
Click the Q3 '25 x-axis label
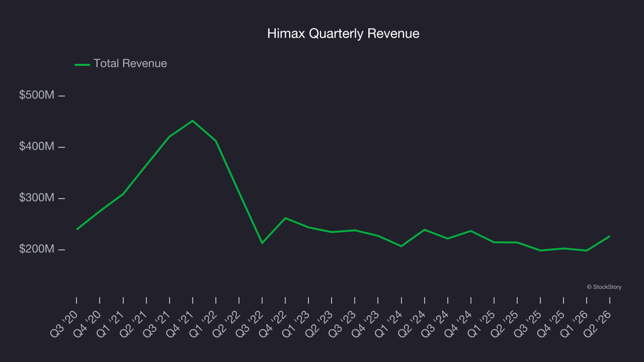click(529, 323)
